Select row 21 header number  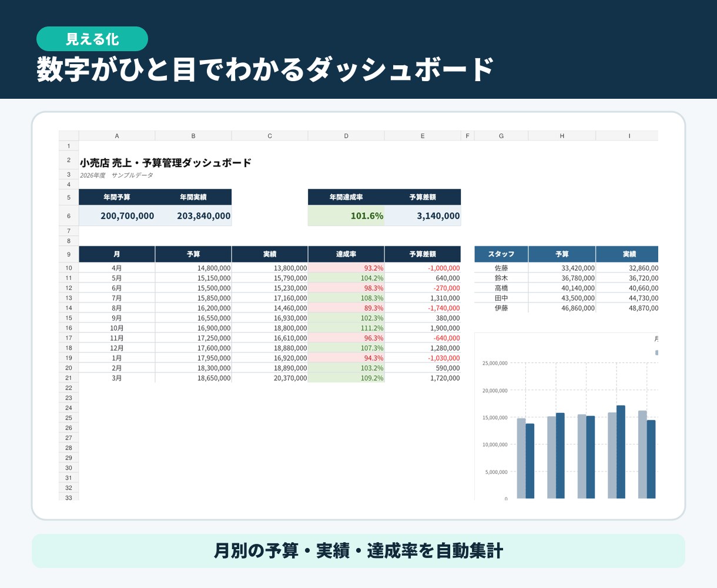click(69, 378)
